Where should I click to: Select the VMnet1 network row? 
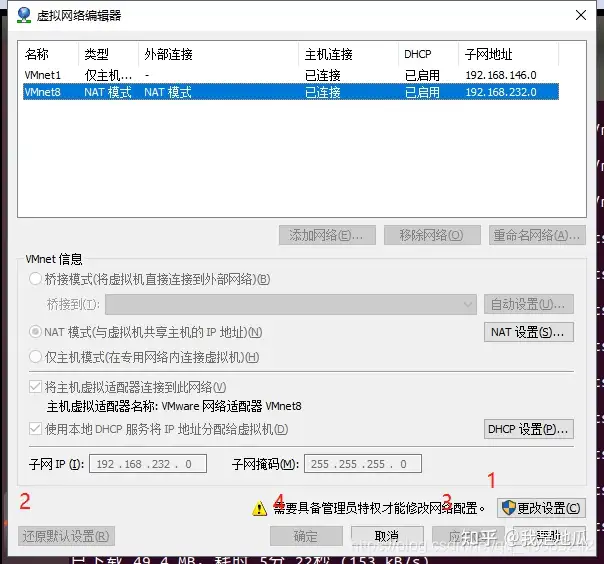291,75
